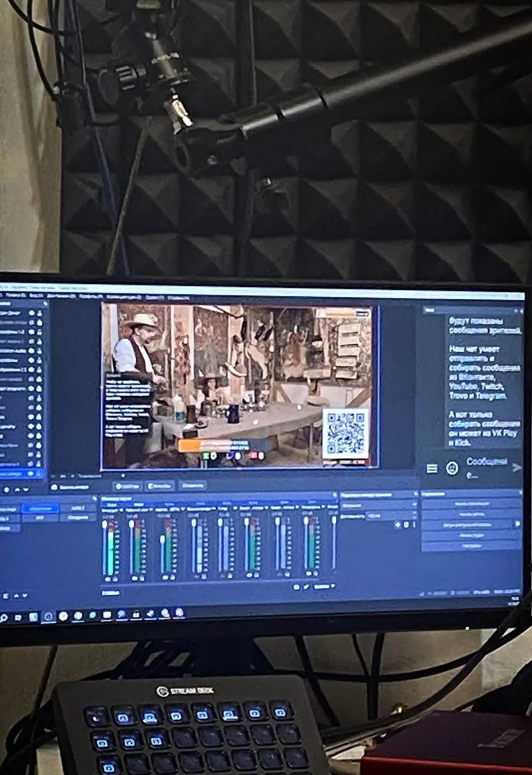Open transition properties three-dots icon
532x775 pixels.
pyautogui.click(x=413, y=525)
